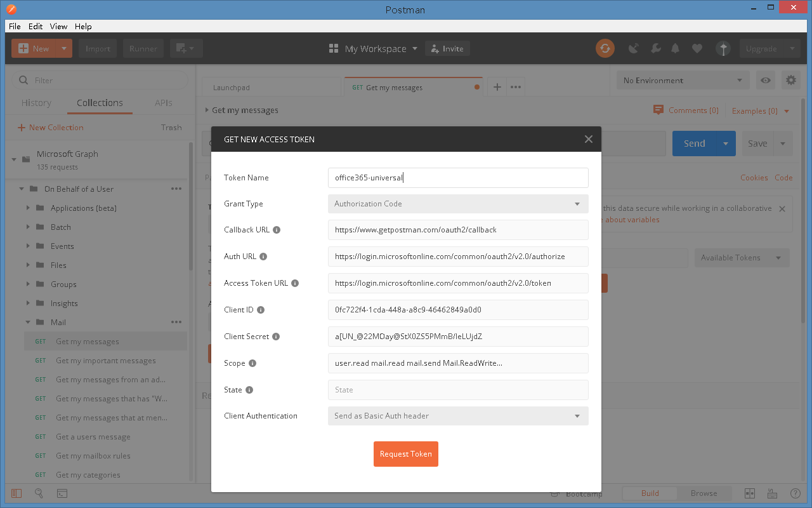Select Get my important messages request
This screenshot has height=508, width=812.
(105, 361)
